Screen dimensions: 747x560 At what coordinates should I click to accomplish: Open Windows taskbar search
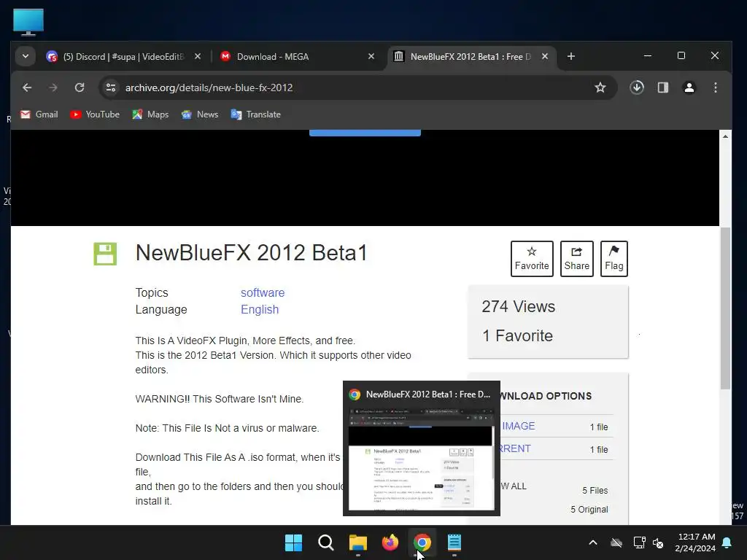(x=326, y=542)
